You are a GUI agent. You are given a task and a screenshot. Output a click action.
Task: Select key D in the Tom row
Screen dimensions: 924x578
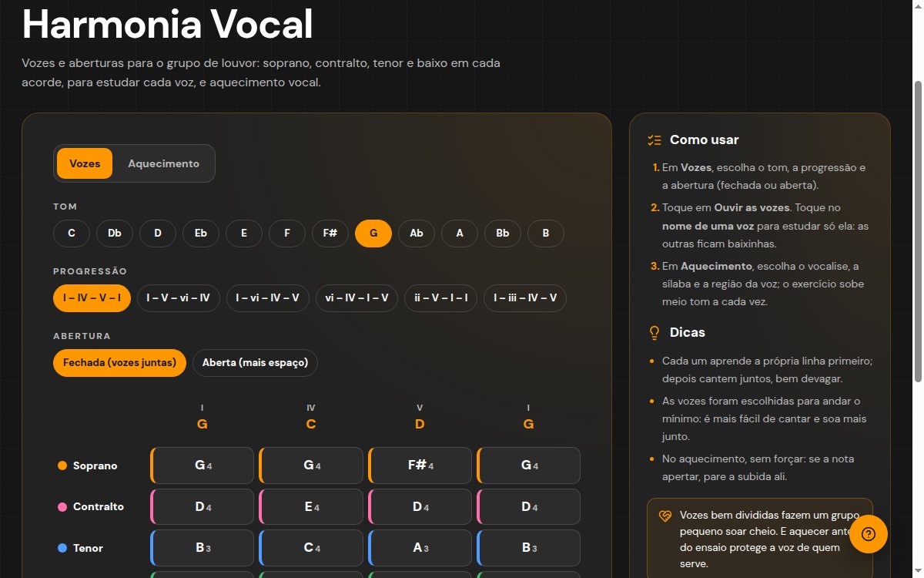[x=158, y=234]
